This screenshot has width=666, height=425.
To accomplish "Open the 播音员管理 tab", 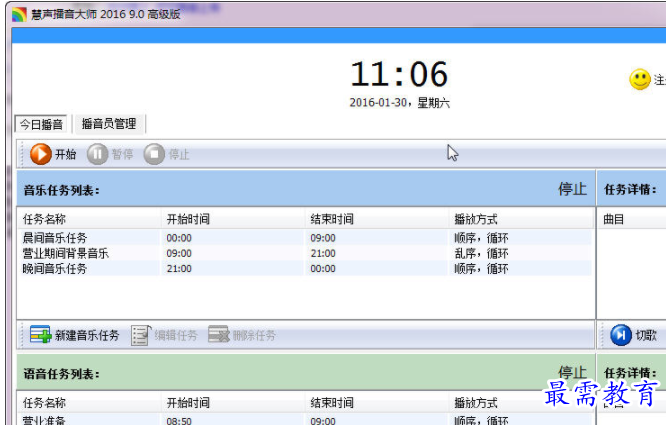I will pos(109,124).
